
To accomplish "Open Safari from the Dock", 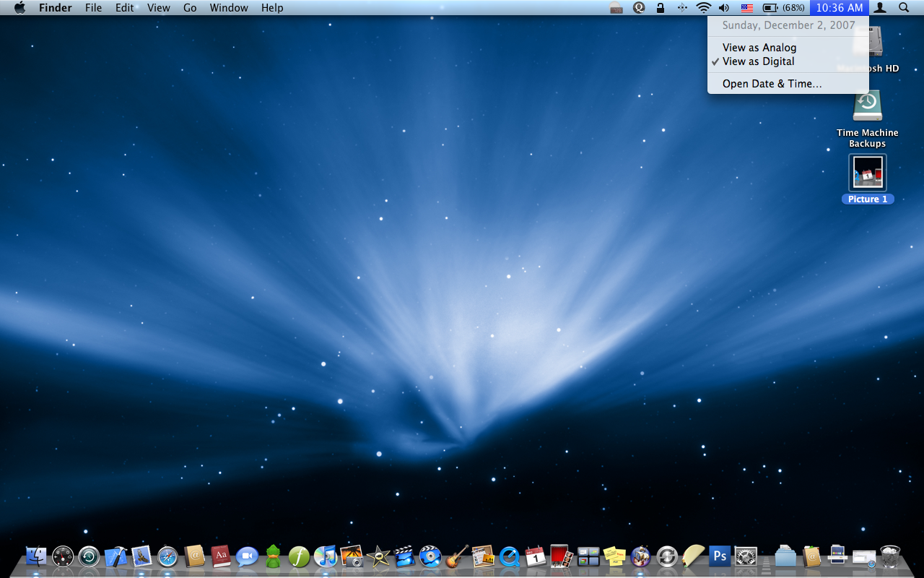I will click(167, 556).
